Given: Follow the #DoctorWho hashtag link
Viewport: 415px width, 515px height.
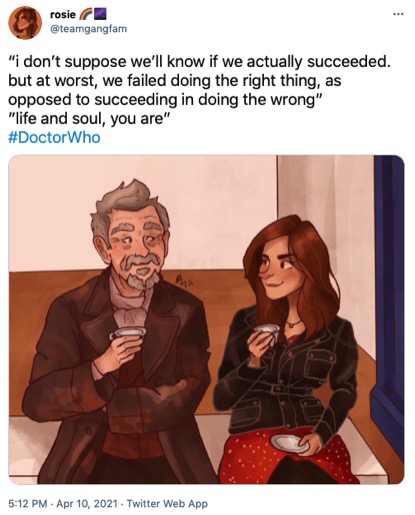Looking at the screenshot, I should (54, 137).
